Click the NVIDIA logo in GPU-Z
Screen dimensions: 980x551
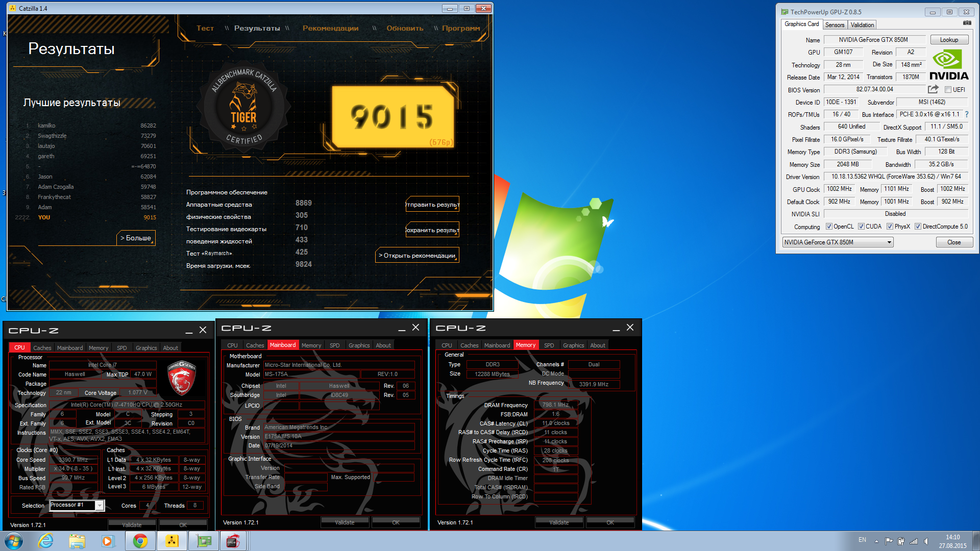point(949,65)
